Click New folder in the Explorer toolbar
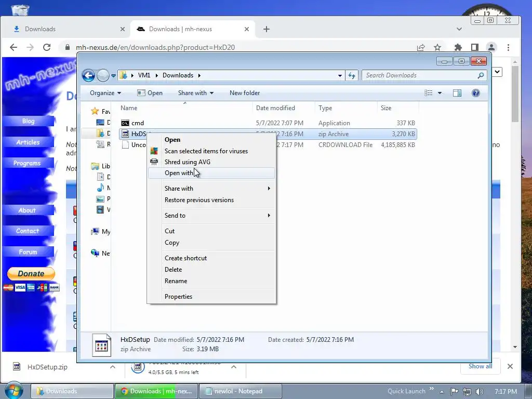The image size is (532, 399). tap(245, 93)
